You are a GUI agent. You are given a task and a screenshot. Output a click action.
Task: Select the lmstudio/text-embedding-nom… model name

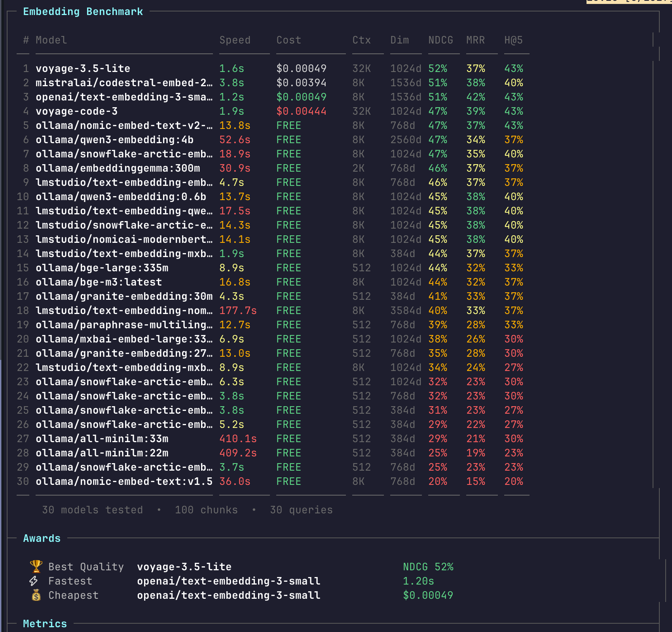point(124,310)
